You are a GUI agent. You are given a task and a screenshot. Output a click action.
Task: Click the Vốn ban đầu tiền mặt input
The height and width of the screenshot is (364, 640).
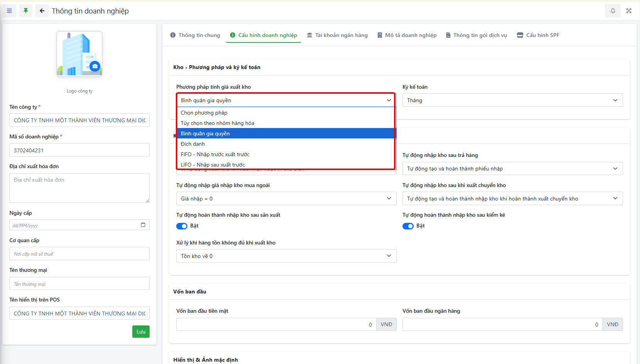pos(276,324)
